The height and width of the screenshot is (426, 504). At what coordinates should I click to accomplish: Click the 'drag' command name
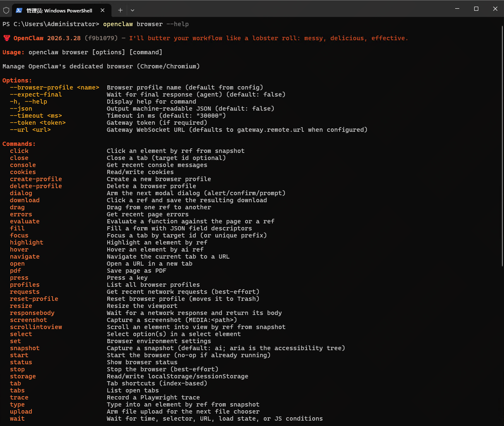(17, 207)
